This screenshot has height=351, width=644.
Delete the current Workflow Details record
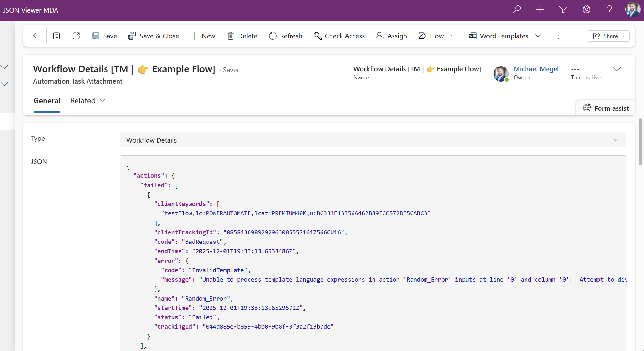coord(242,36)
